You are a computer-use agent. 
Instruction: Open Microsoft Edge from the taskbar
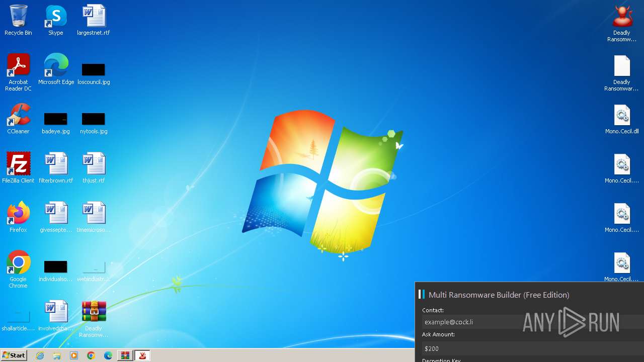(x=108, y=355)
